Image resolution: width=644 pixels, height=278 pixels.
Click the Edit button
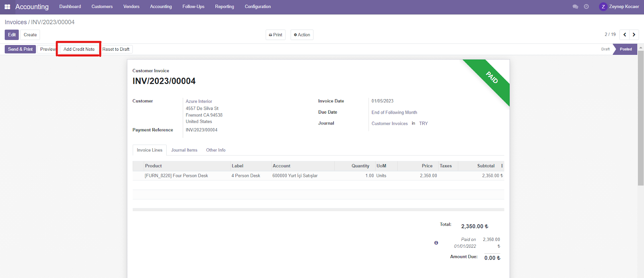12,35
